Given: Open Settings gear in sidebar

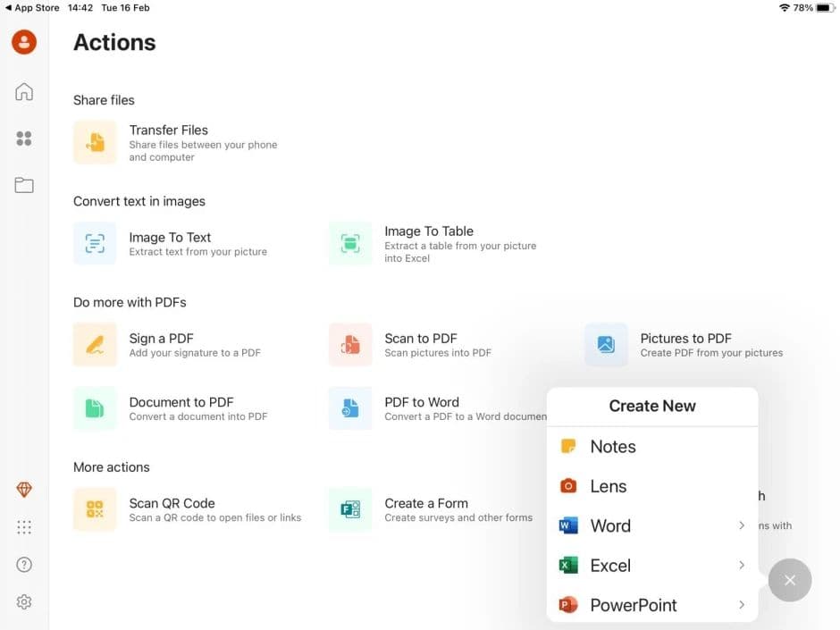Looking at the screenshot, I should (24, 602).
